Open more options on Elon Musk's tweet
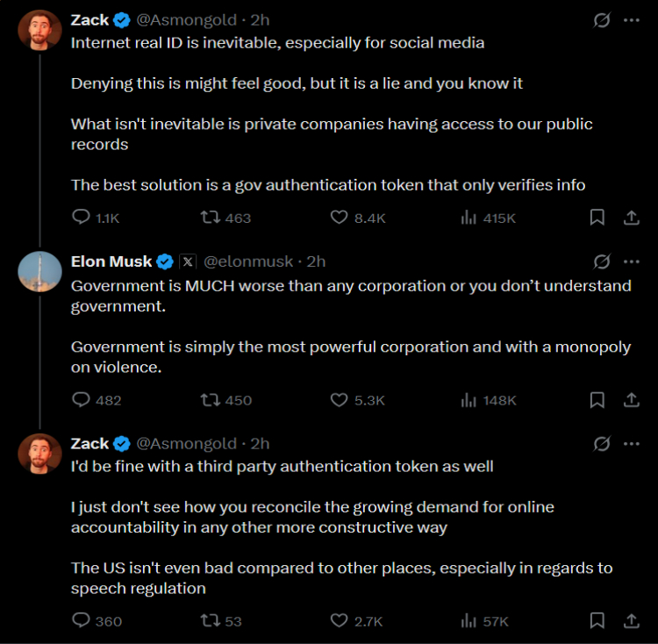658x644 pixels. pyautogui.click(x=631, y=261)
